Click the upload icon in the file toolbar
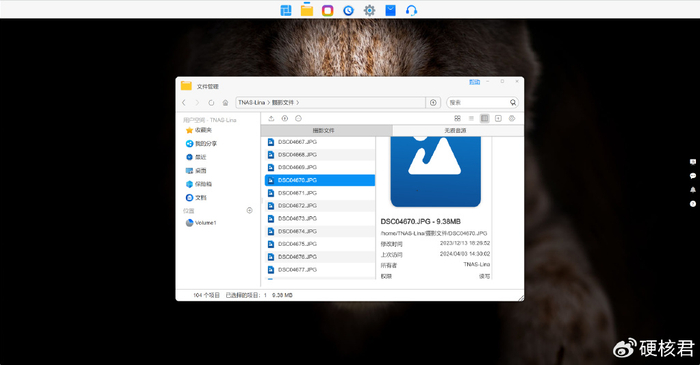 271,118
